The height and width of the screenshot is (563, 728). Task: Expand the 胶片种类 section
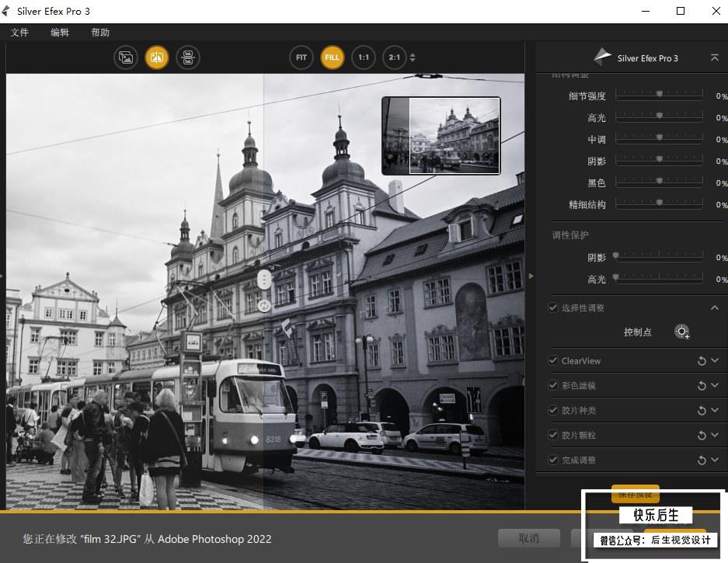point(715,410)
